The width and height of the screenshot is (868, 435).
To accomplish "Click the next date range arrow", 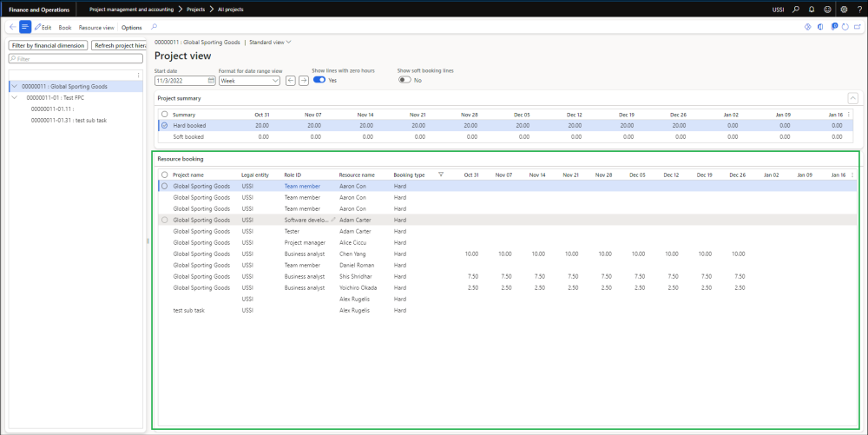I will pos(304,81).
